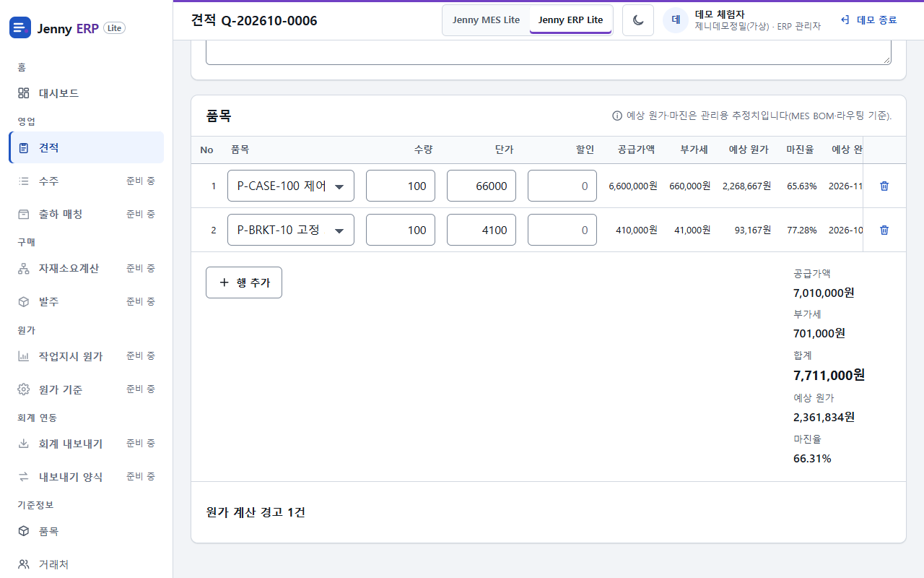Click the 마진율 column header
The width and height of the screenshot is (924, 578).
point(800,150)
